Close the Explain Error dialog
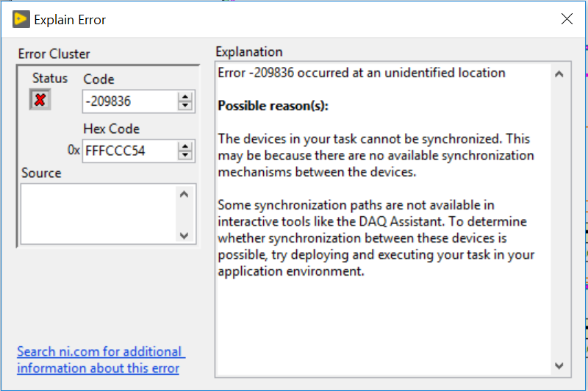The image size is (588, 391). pos(567,20)
